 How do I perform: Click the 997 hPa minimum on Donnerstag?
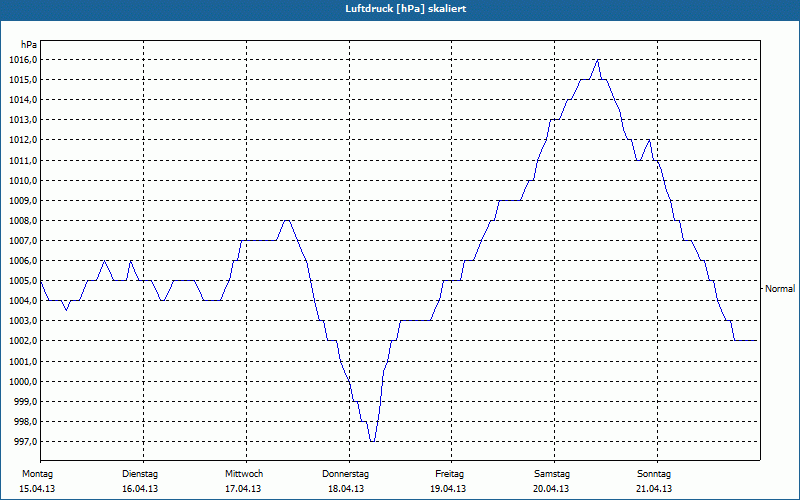(x=372, y=441)
